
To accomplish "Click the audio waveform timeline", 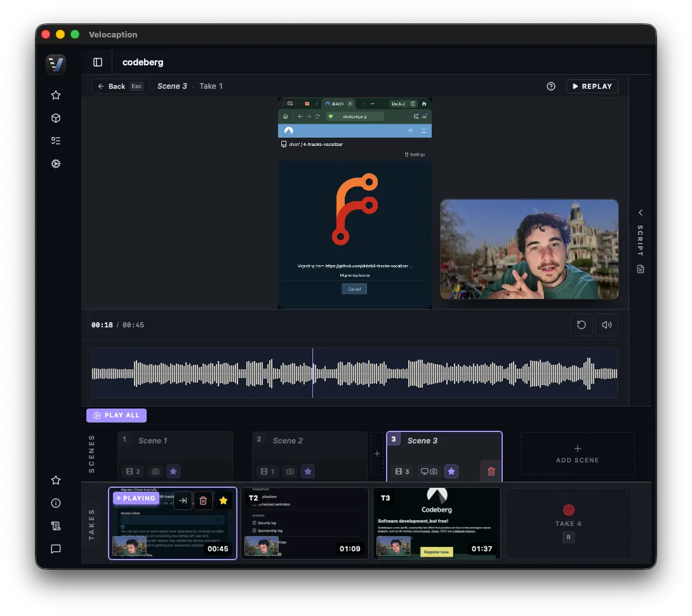I will [x=354, y=373].
